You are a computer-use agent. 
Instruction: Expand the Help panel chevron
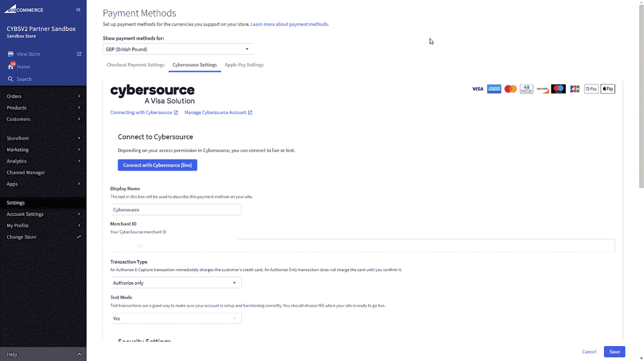(79, 354)
